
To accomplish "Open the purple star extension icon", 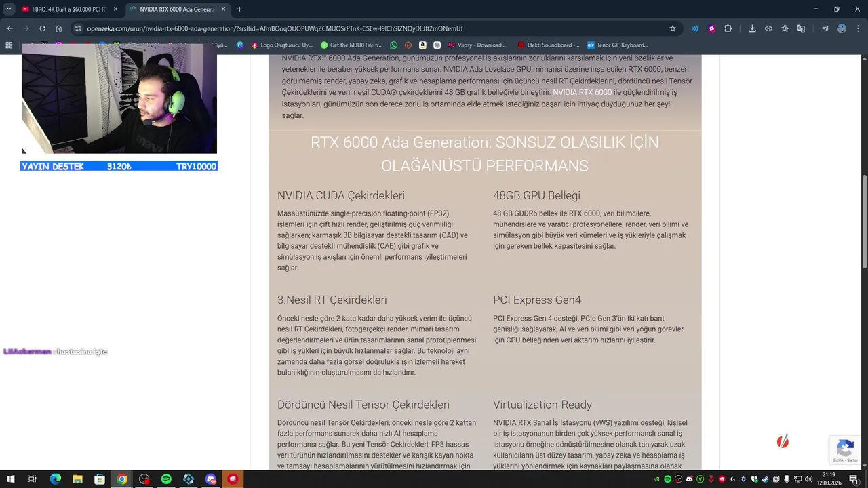I will pos(711,28).
